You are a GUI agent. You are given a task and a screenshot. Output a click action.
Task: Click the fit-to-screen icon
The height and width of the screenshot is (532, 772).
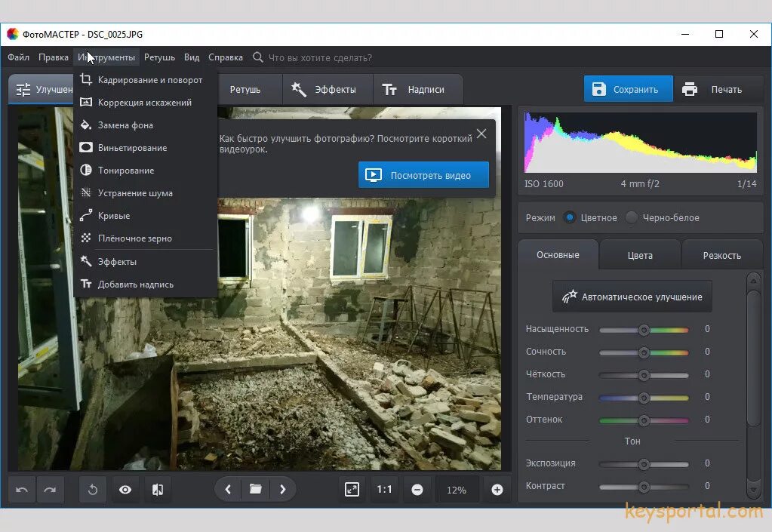point(352,490)
